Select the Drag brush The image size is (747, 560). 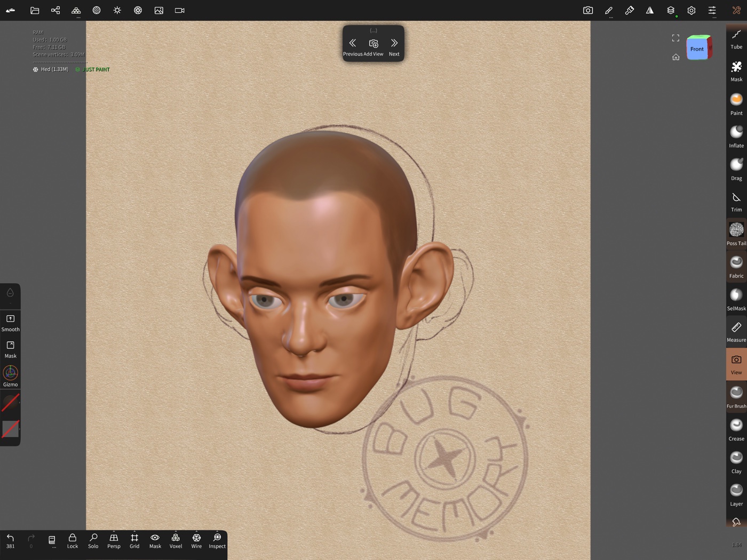coord(736,170)
